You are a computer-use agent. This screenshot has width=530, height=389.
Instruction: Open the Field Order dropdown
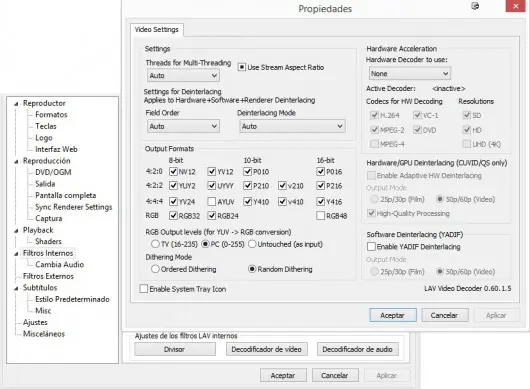pyautogui.click(x=183, y=126)
